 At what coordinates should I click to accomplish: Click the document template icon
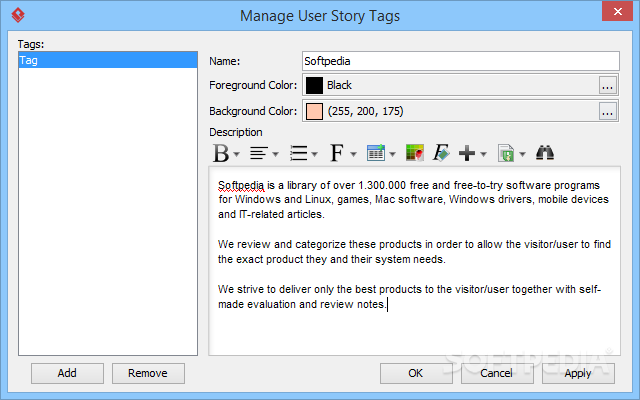[506, 153]
